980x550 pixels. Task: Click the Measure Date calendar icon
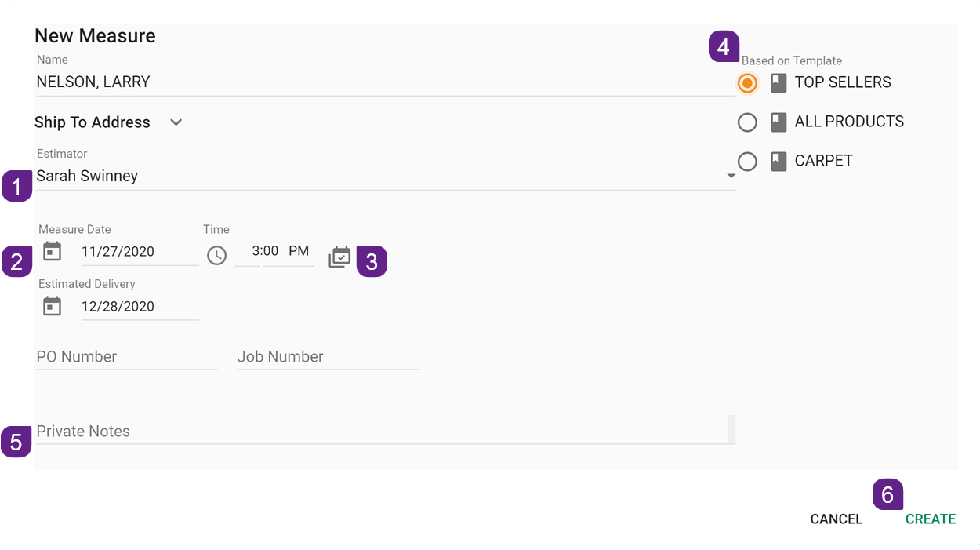[x=52, y=252]
